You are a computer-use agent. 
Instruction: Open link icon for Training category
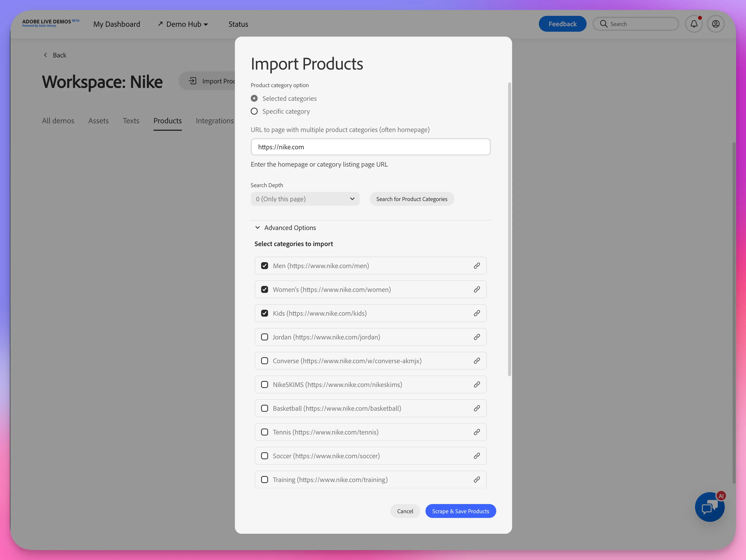[476, 480]
